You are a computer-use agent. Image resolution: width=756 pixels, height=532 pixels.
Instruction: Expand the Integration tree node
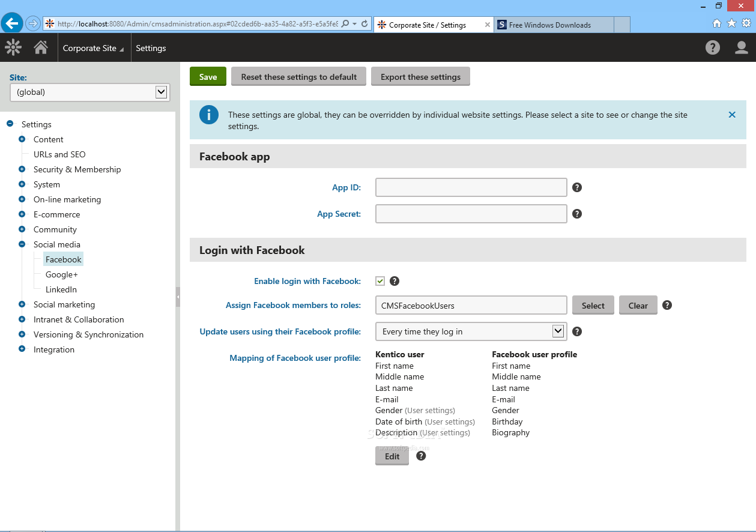coord(22,349)
